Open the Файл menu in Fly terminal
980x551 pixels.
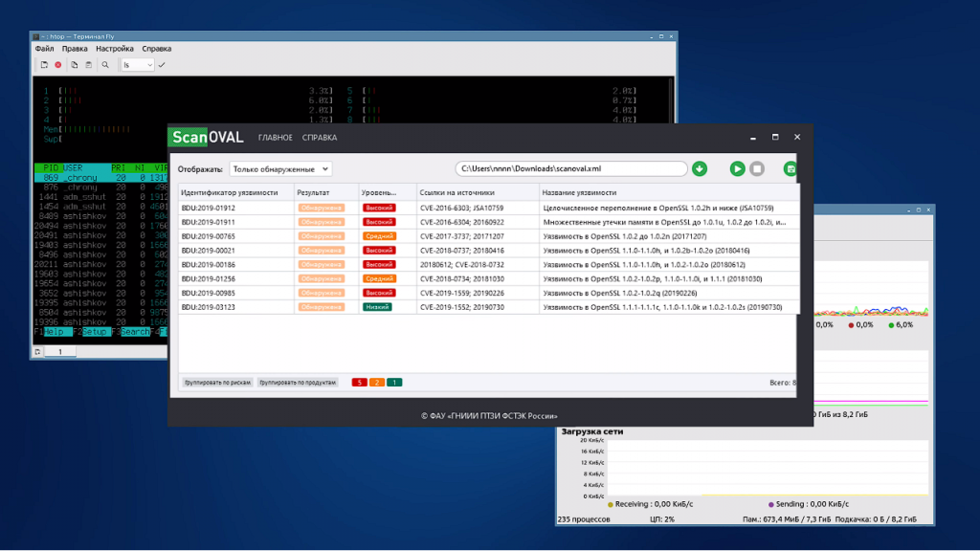44,48
